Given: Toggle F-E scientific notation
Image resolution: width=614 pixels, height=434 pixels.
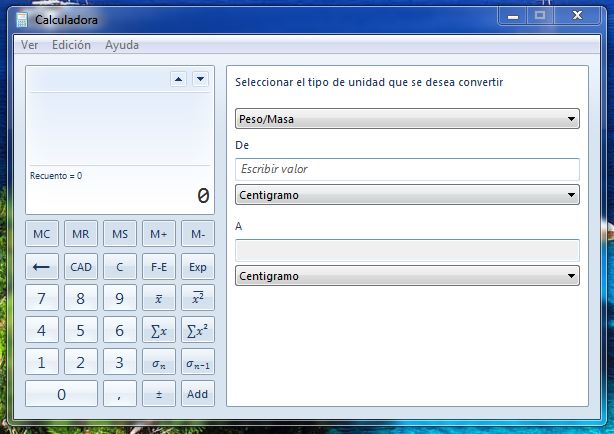Looking at the screenshot, I should coord(158,267).
